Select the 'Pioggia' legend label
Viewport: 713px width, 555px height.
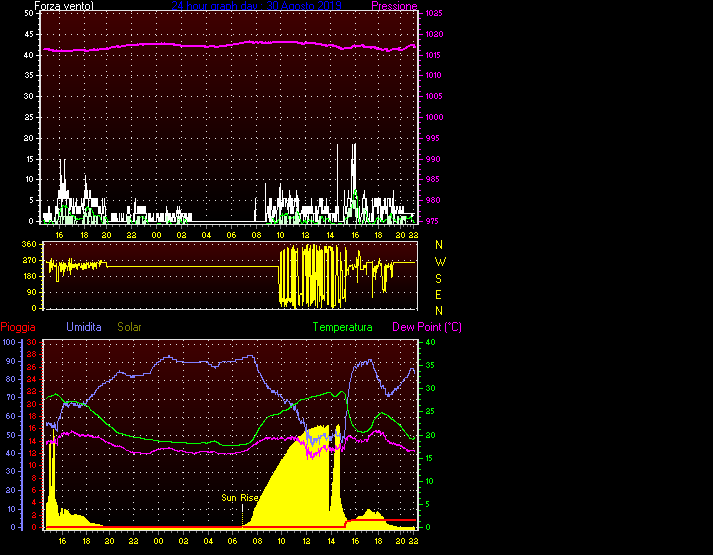coord(18,327)
